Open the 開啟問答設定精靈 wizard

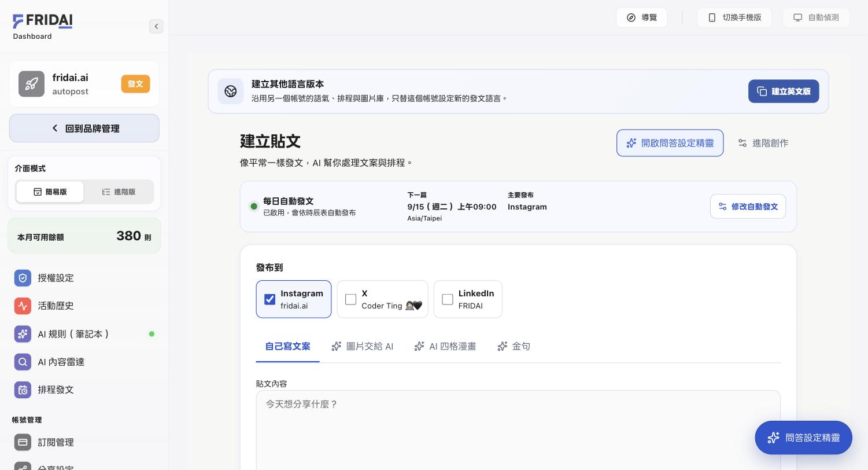pos(670,143)
